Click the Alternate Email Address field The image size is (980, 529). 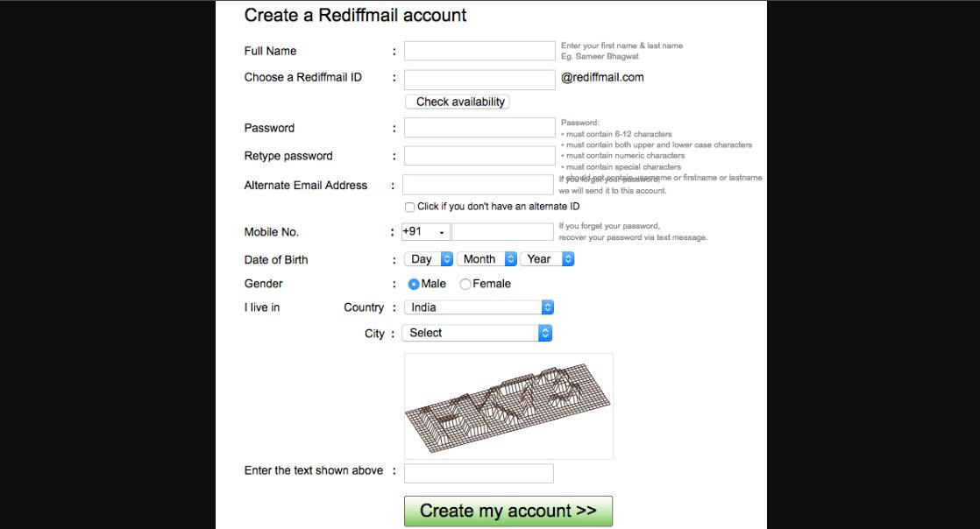click(x=478, y=185)
